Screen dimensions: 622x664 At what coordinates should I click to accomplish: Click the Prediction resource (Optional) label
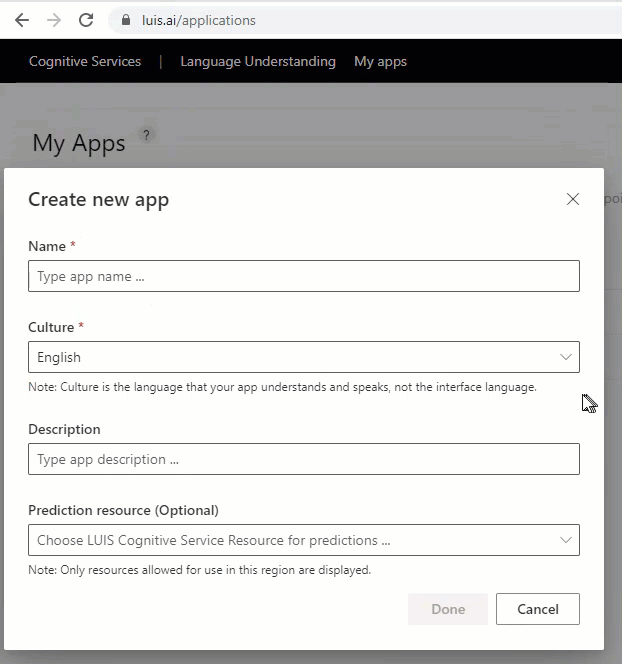(123, 510)
